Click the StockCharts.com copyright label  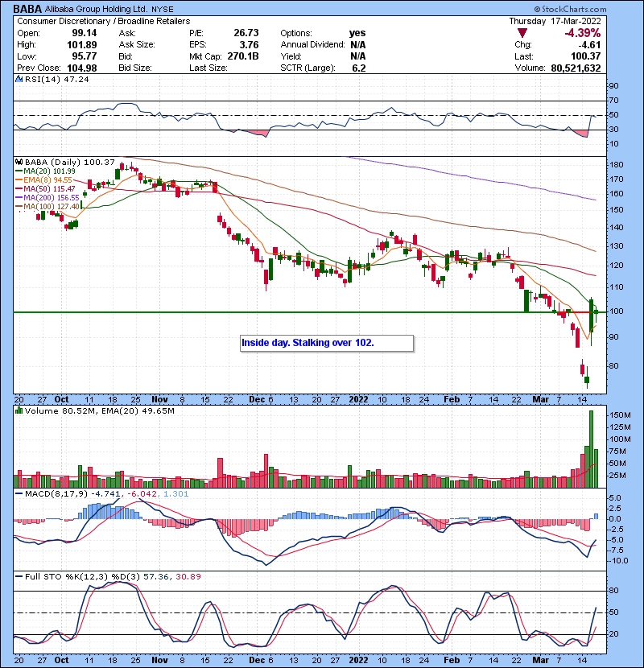[x=570, y=9]
